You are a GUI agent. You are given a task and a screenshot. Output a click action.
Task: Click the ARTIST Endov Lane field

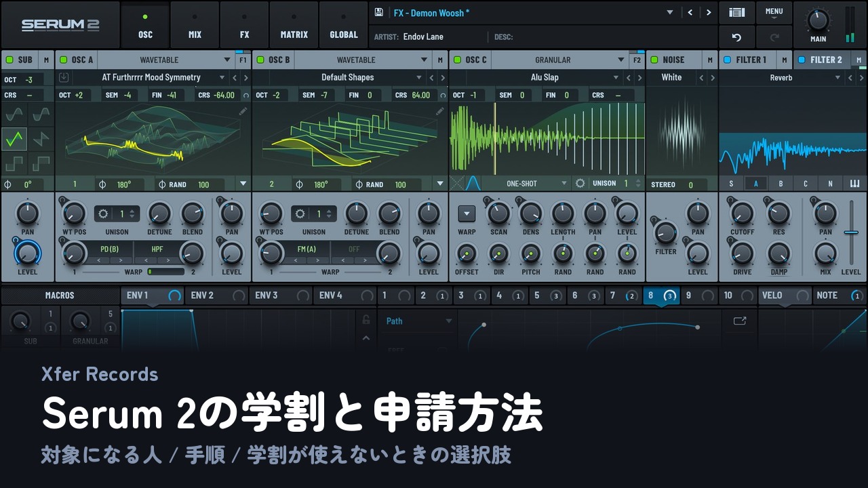[x=425, y=37]
